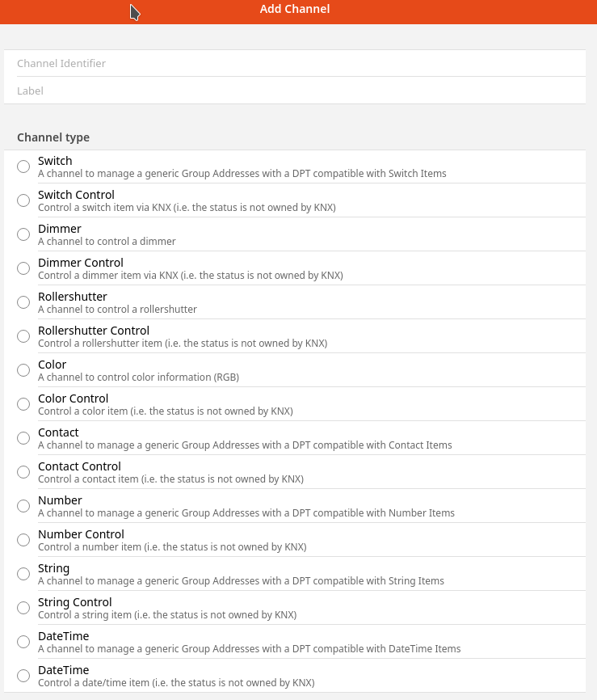Click the Channel type section heading
This screenshot has width=597, height=700.
(x=53, y=137)
